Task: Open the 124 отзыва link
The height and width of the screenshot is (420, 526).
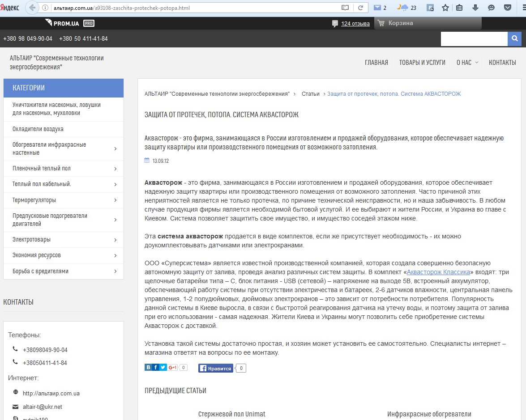Action: click(x=355, y=23)
